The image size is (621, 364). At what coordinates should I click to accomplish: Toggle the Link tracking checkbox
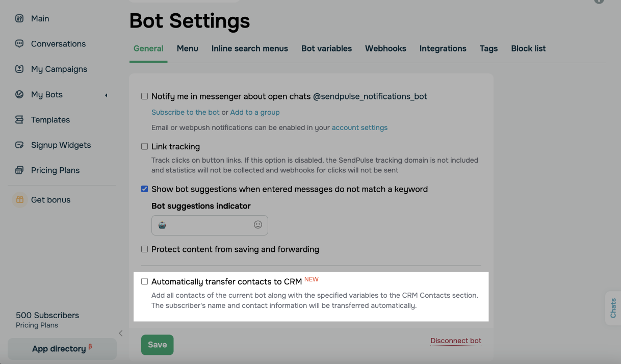(145, 147)
